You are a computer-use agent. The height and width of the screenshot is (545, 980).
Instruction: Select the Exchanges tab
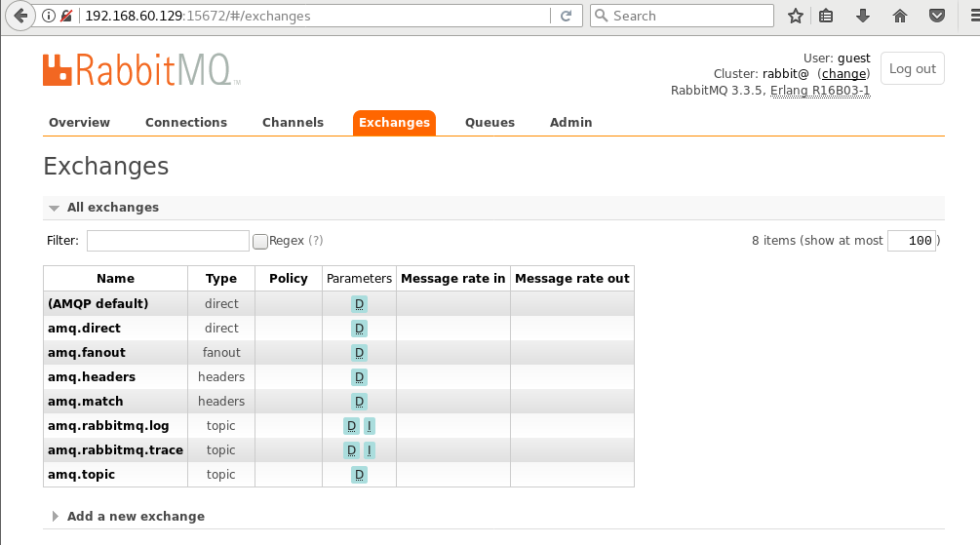click(394, 123)
